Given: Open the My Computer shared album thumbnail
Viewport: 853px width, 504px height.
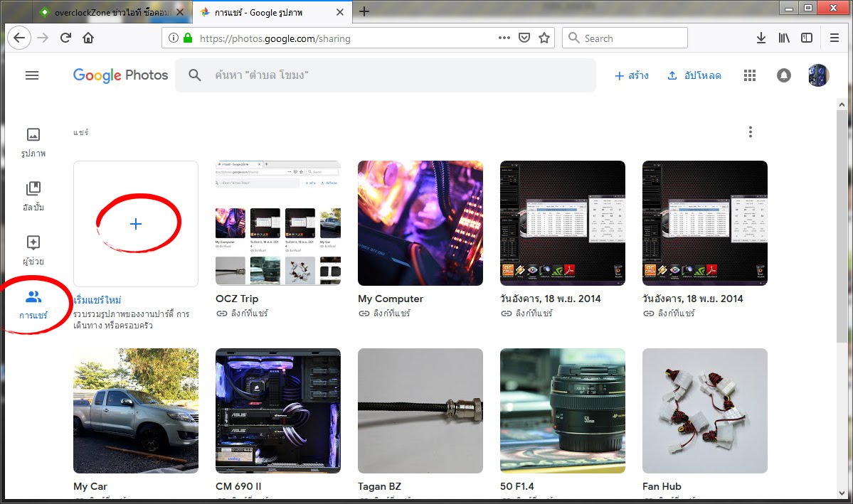Looking at the screenshot, I should (420, 223).
